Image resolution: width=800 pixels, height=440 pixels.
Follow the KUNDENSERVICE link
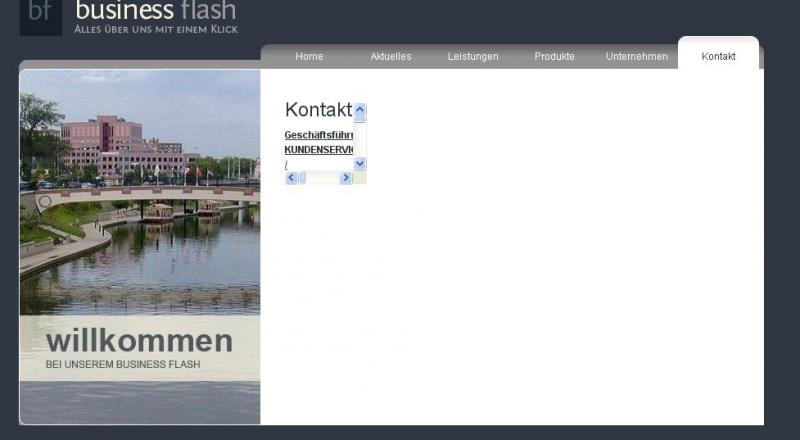318,149
